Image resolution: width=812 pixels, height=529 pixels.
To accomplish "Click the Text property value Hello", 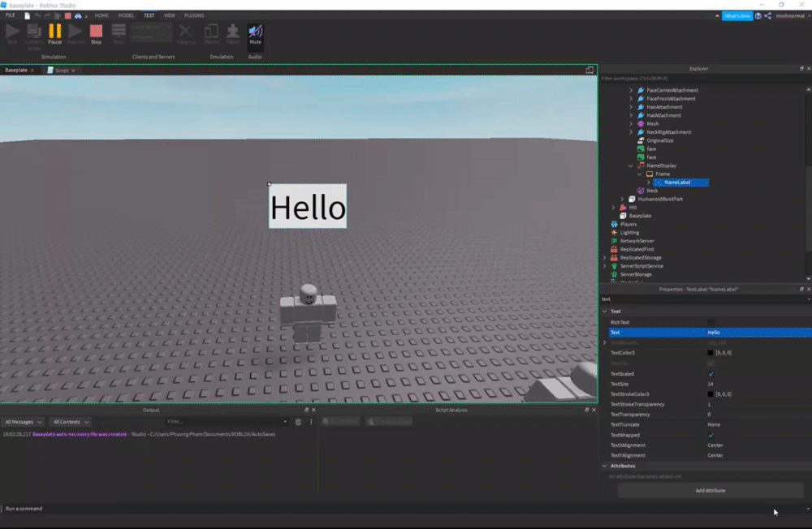I will (714, 333).
